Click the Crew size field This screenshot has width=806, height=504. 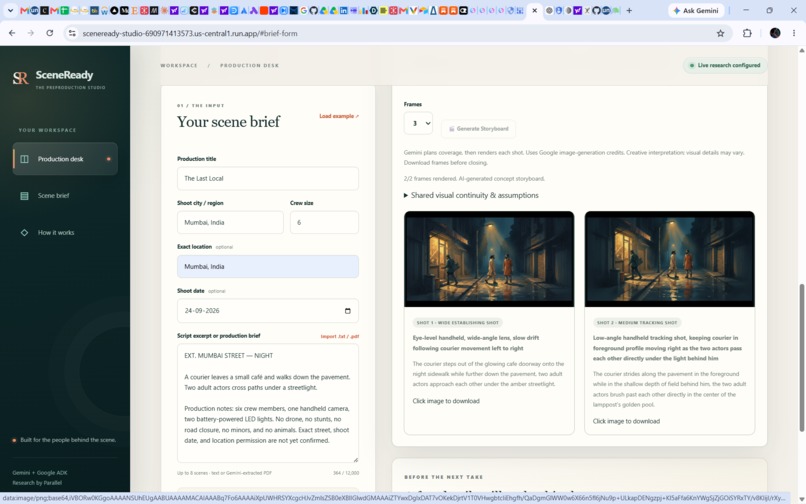click(x=324, y=223)
